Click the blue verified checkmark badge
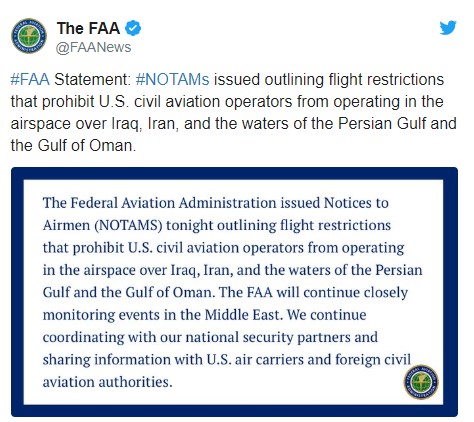This screenshot has width=474, height=422. [x=133, y=28]
